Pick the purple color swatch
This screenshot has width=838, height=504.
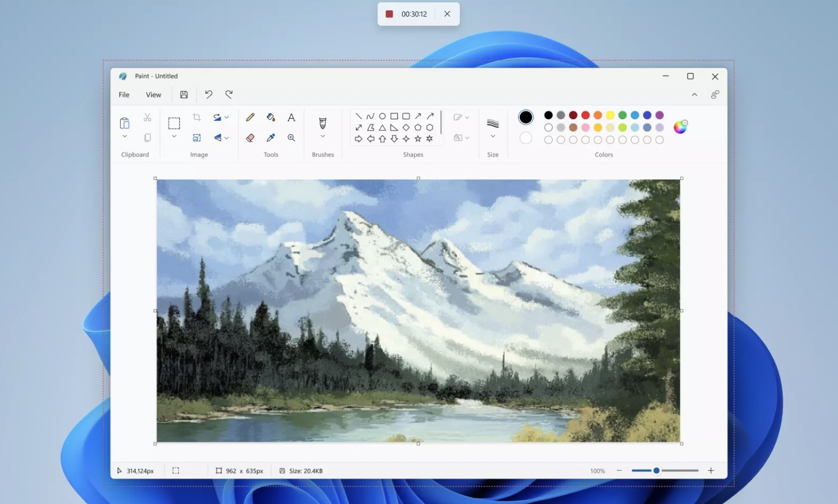click(660, 115)
